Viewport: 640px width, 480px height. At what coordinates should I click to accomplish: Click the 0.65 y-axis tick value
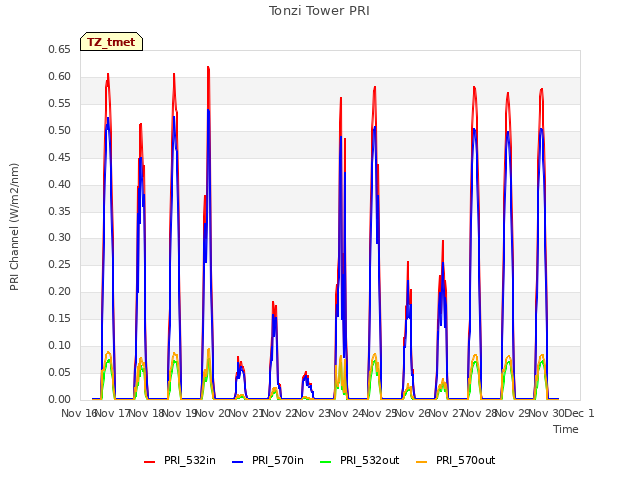60,49
